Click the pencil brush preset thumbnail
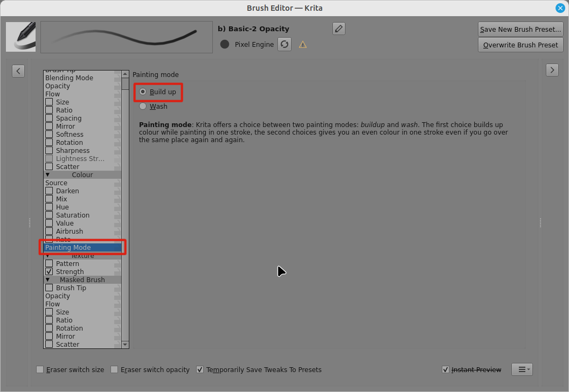The width and height of the screenshot is (569, 392). point(20,36)
